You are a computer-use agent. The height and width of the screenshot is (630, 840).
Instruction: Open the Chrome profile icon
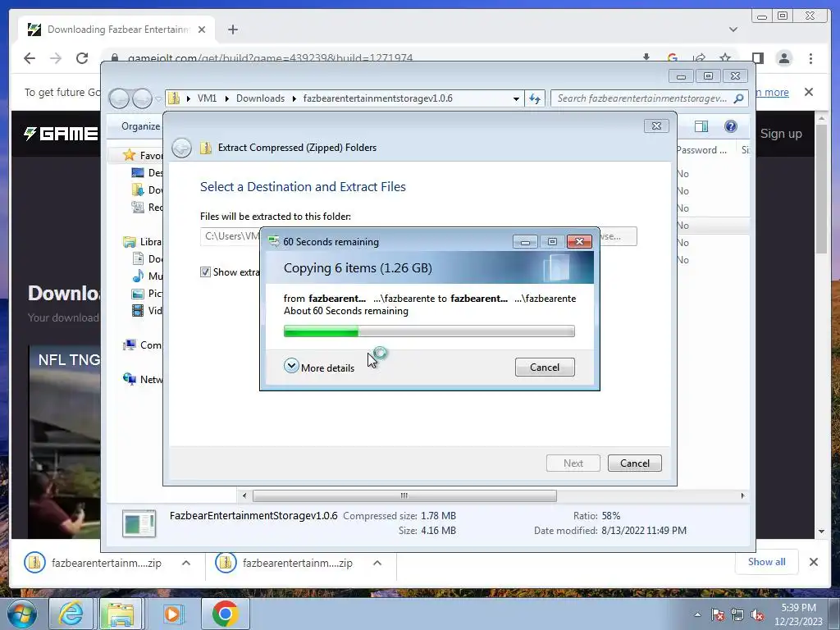(x=784, y=58)
